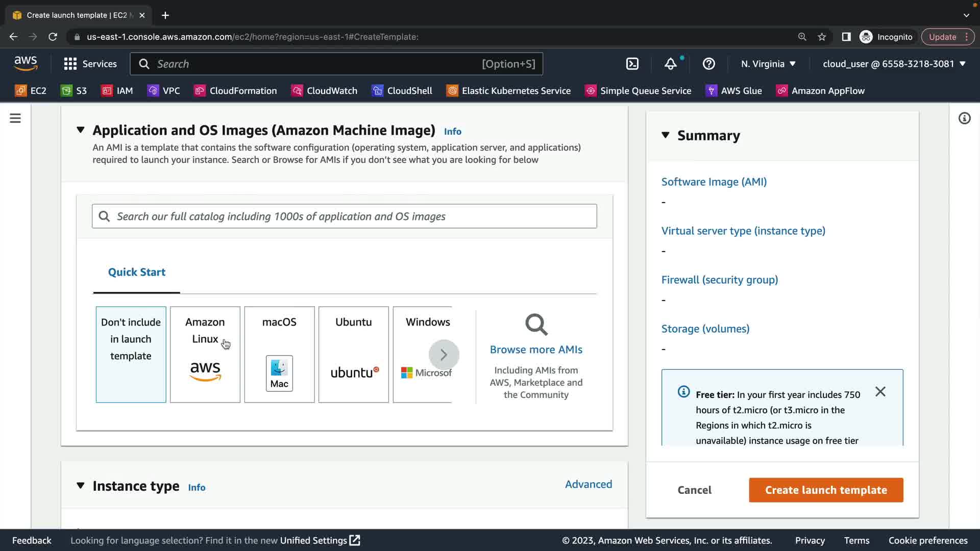Open the S3 shortcut in favorites bar
The image size is (980, 551).
(74, 91)
